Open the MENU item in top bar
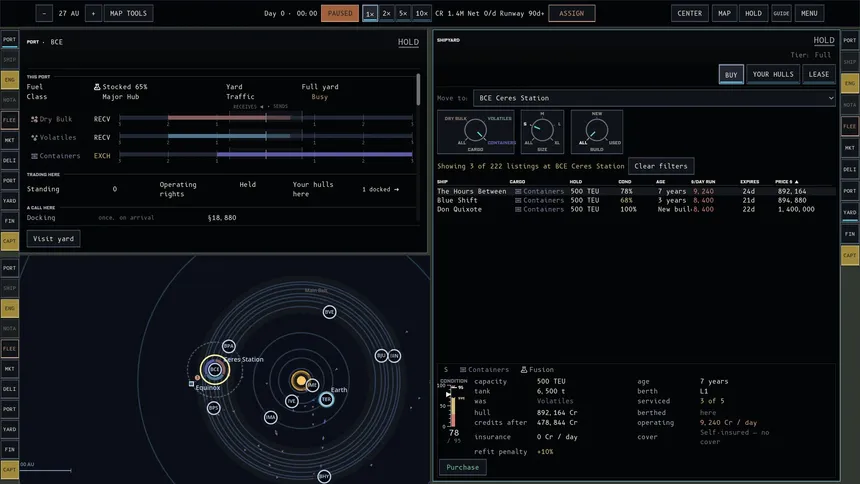Image resolution: width=860 pixels, height=484 pixels. click(x=809, y=13)
